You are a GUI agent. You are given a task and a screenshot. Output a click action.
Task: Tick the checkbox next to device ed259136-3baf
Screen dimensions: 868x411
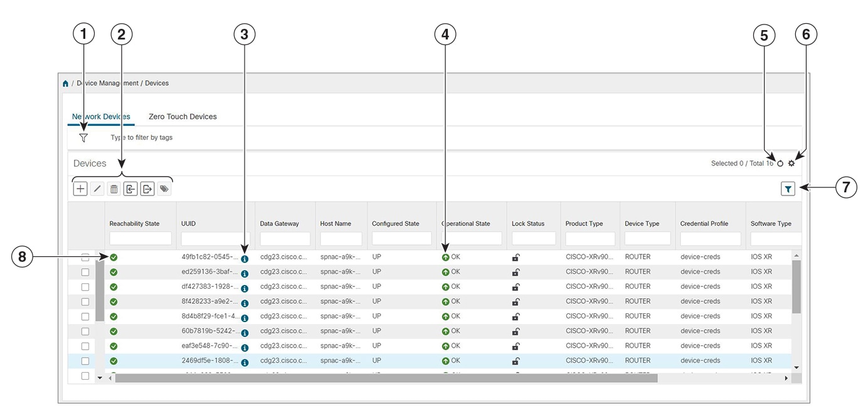coord(86,271)
